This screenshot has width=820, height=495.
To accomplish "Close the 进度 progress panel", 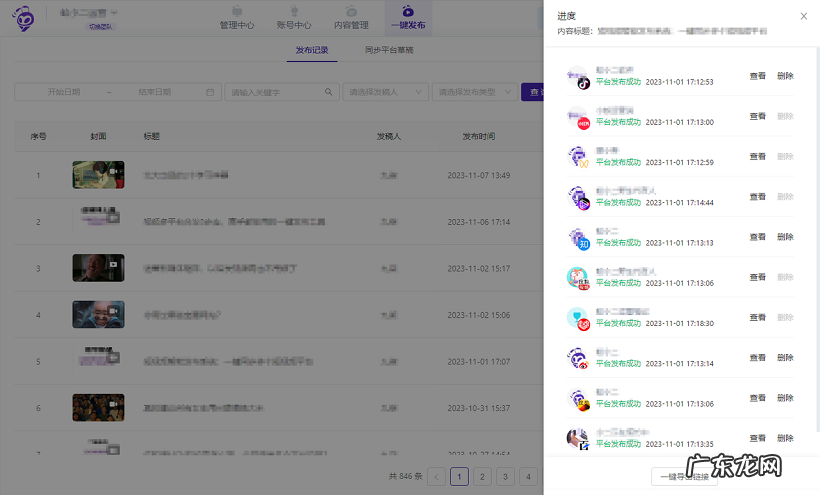I will tap(804, 16).
